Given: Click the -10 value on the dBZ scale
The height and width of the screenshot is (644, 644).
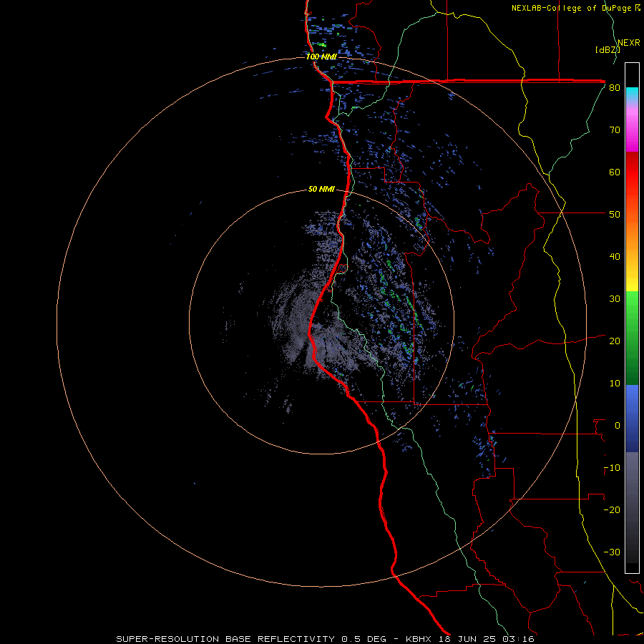Looking at the screenshot, I should pyautogui.click(x=612, y=469).
